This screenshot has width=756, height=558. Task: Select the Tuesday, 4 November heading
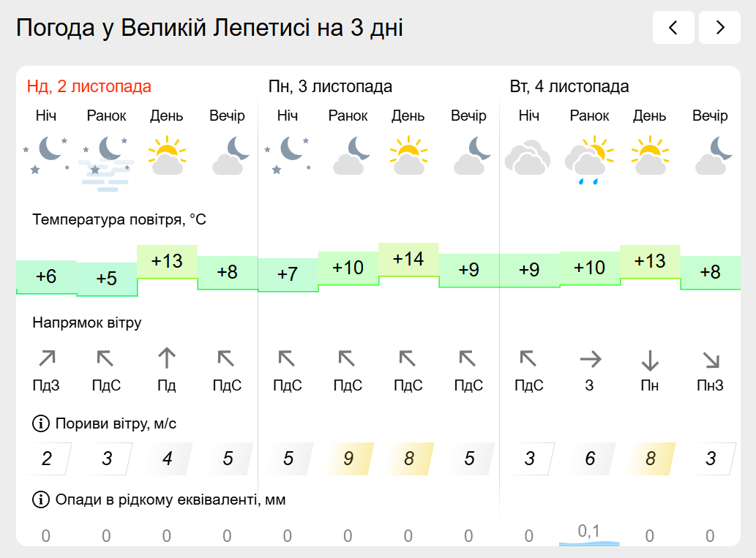pos(569,86)
